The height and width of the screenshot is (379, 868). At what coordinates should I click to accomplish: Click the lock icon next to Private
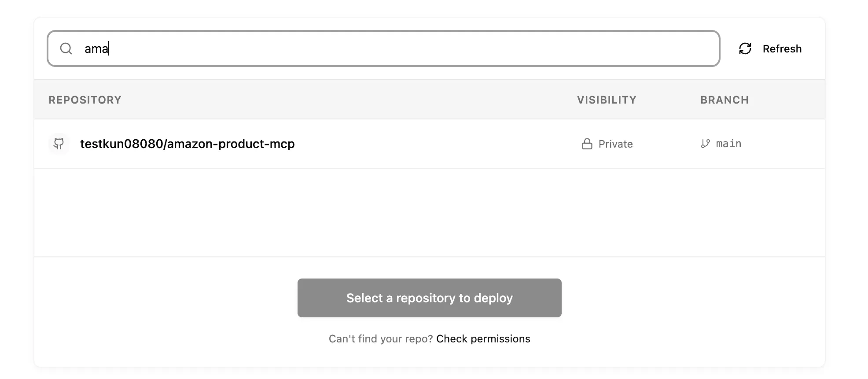587,144
